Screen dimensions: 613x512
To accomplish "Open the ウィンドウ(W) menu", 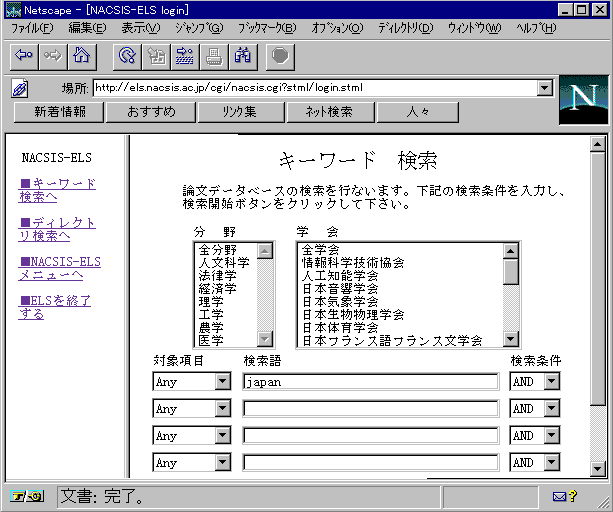I will click(x=474, y=28).
